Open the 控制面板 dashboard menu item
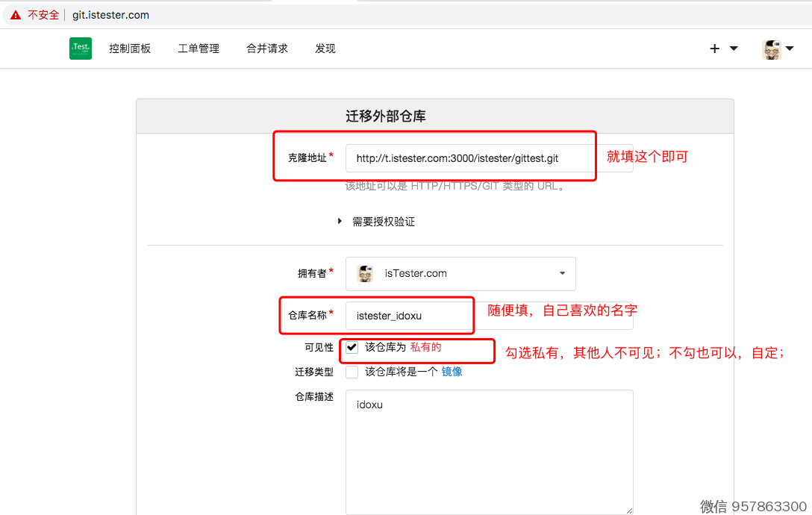 click(x=130, y=49)
